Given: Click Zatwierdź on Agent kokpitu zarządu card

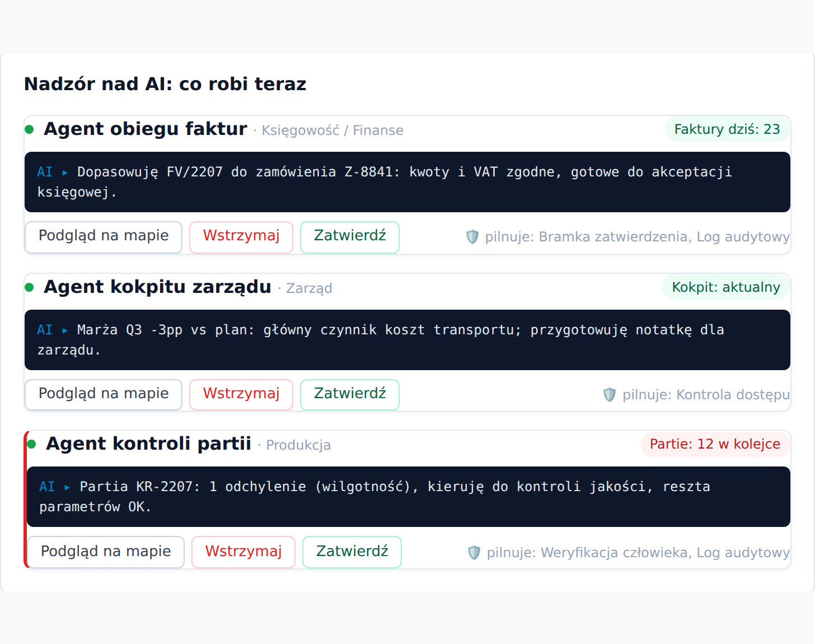Looking at the screenshot, I should [x=350, y=395].
